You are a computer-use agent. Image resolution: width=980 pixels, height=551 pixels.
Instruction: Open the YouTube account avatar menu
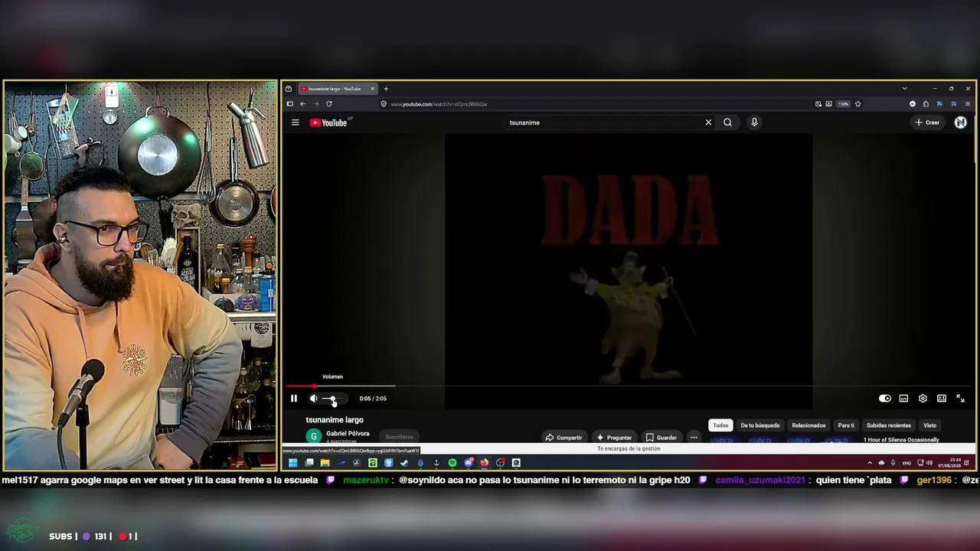coord(960,122)
